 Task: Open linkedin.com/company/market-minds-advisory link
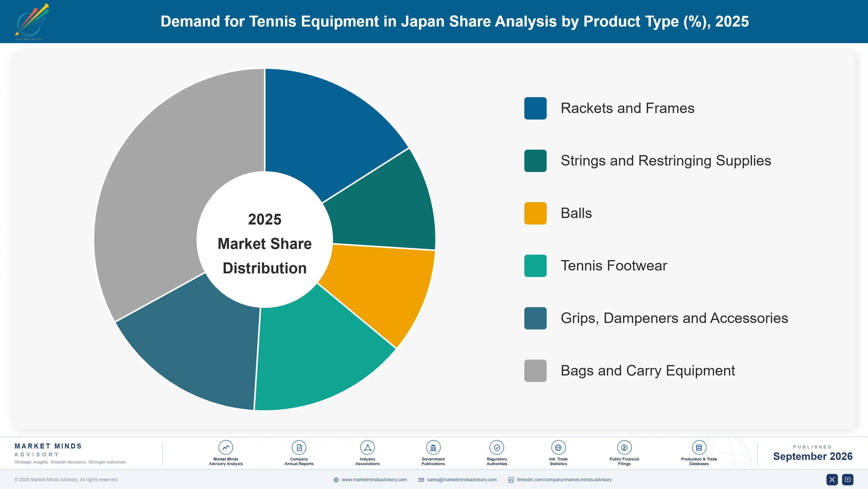(x=564, y=480)
